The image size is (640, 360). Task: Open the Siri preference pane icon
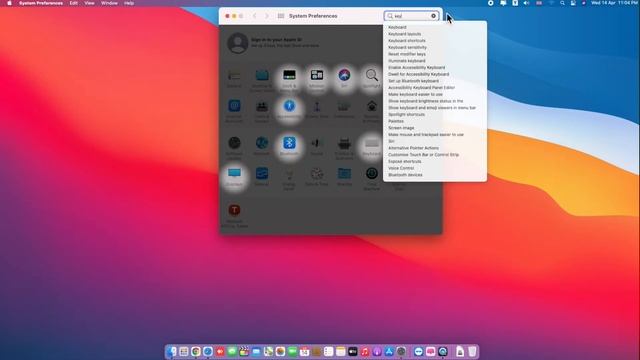(x=344, y=75)
